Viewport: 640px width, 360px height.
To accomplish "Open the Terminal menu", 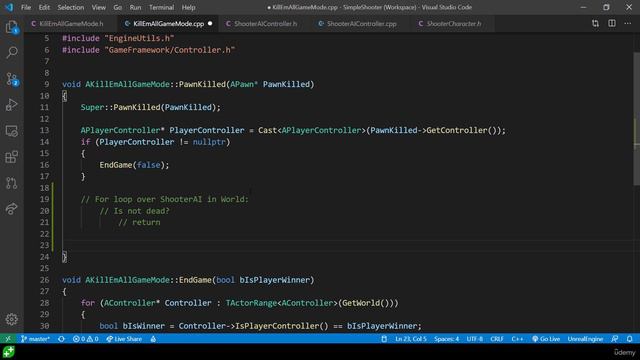I will 161,7.
